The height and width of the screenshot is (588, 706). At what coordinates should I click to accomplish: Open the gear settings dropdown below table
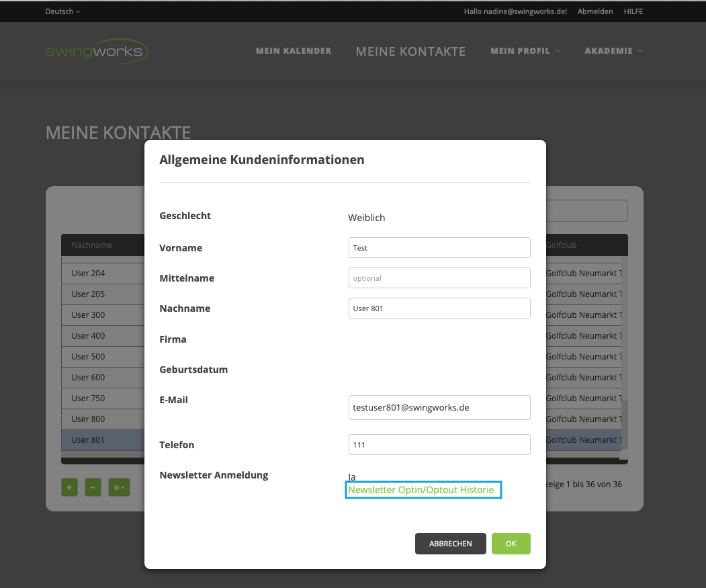pyautogui.click(x=118, y=487)
